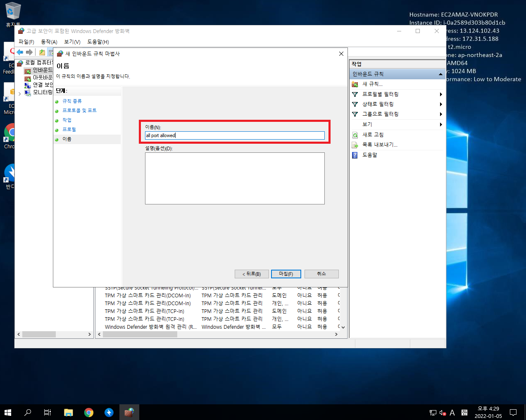
Task: Open Task View on the taskbar
Action: (x=48, y=412)
